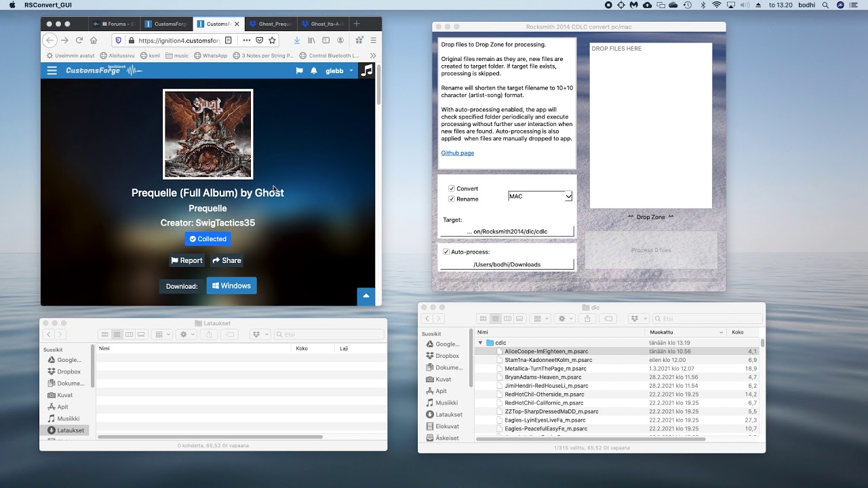Open the Firefox library icon

(312, 40)
